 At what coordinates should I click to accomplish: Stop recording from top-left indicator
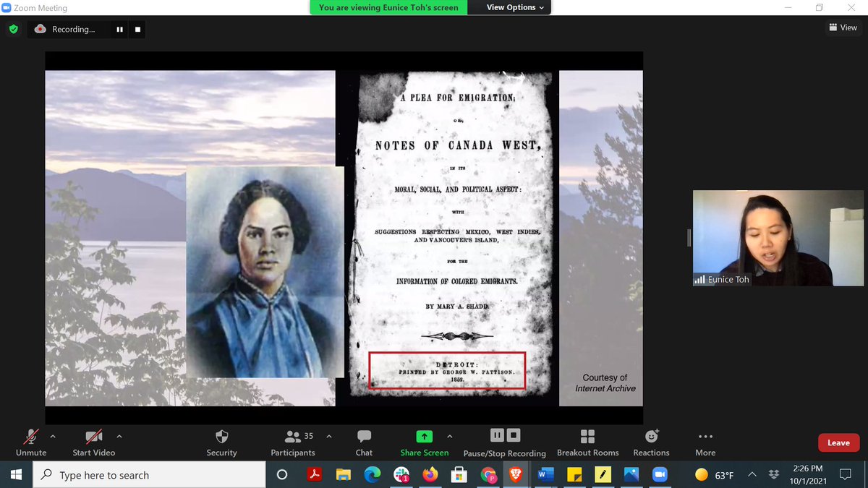[x=137, y=30]
